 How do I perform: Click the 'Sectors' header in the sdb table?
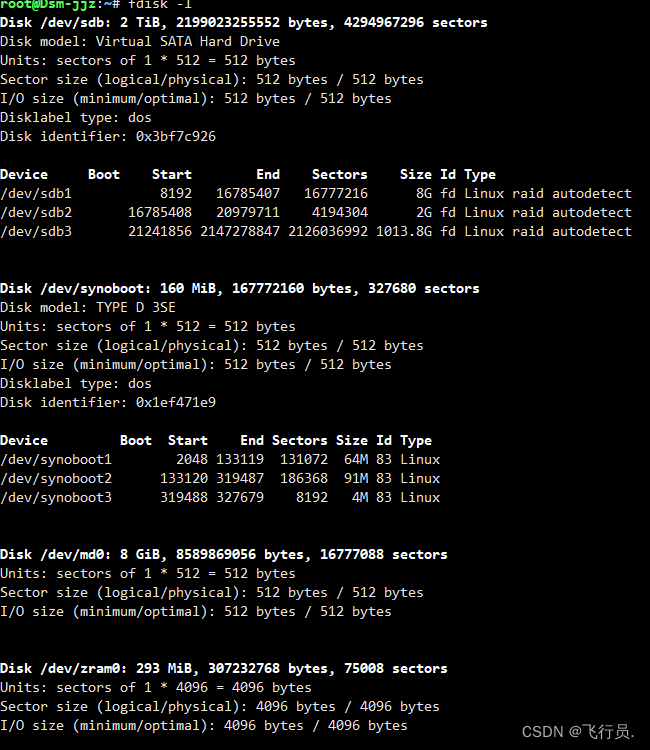tap(340, 175)
